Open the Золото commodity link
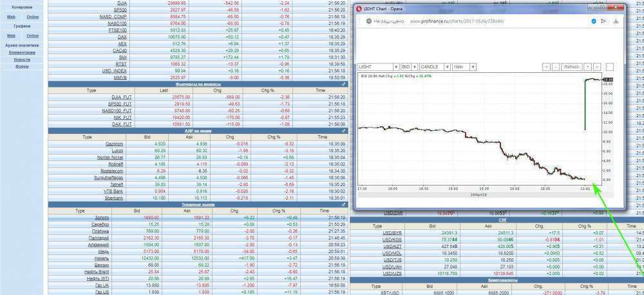This screenshot has height=295, width=644. pyautogui.click(x=102, y=218)
